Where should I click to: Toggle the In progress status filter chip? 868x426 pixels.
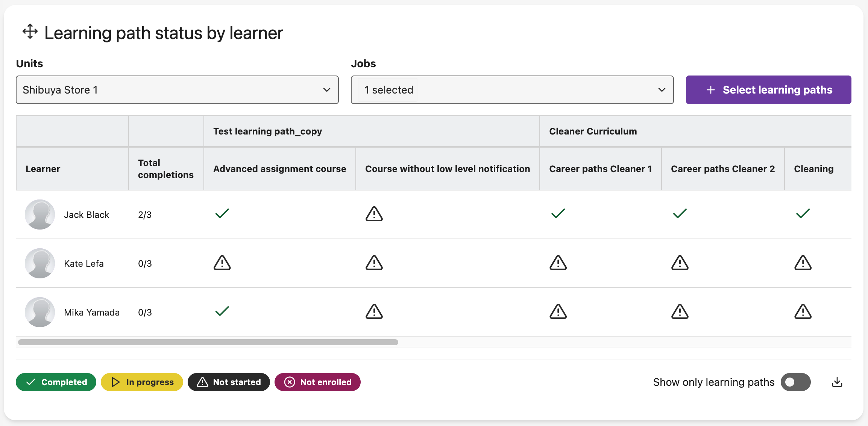click(x=142, y=382)
